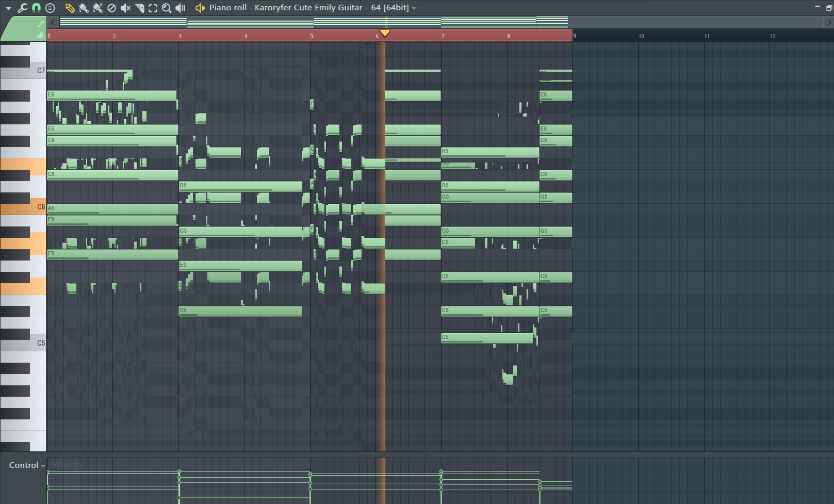Click the Karoryfer Cute Emily Guitar title
The width and height of the screenshot is (834, 504).
(x=309, y=8)
